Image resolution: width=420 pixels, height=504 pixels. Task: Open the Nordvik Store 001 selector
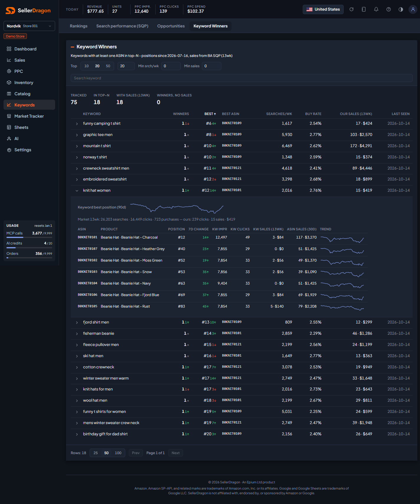point(29,26)
